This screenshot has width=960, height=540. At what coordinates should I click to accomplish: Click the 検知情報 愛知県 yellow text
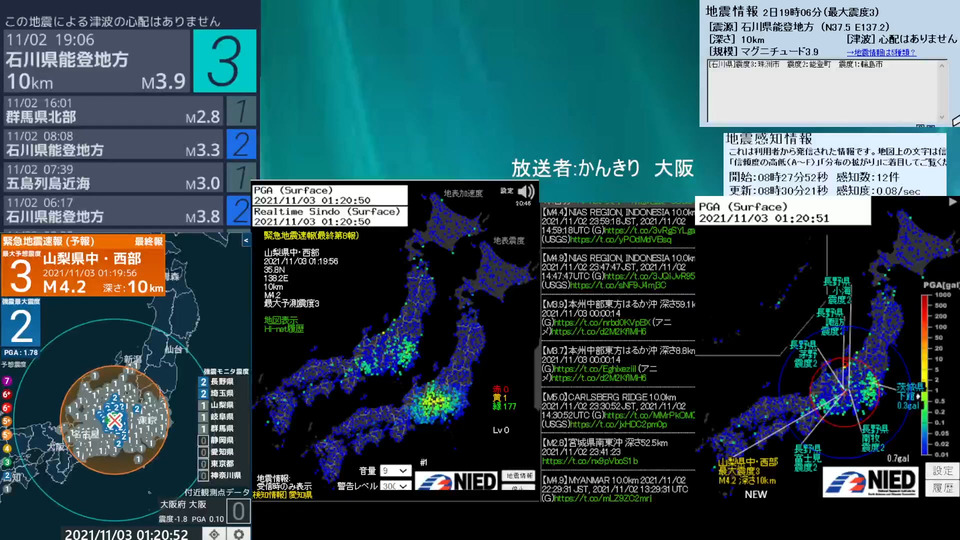[283, 495]
